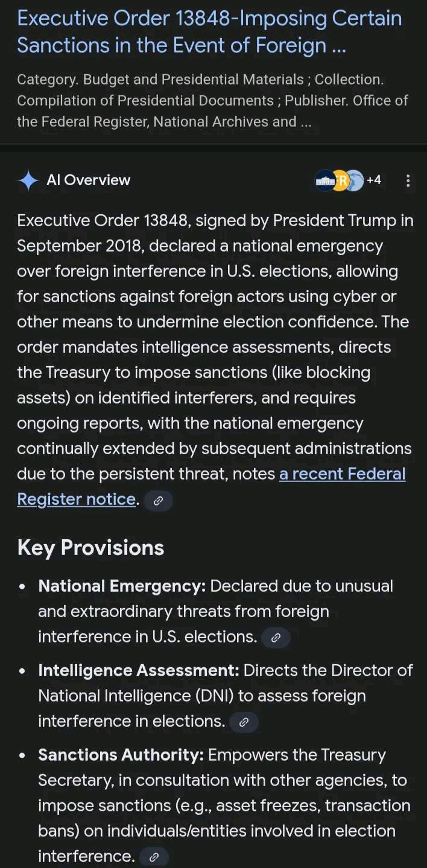
Task: Click the 'Sanctions Authority:' bold label
Action: click(x=121, y=755)
